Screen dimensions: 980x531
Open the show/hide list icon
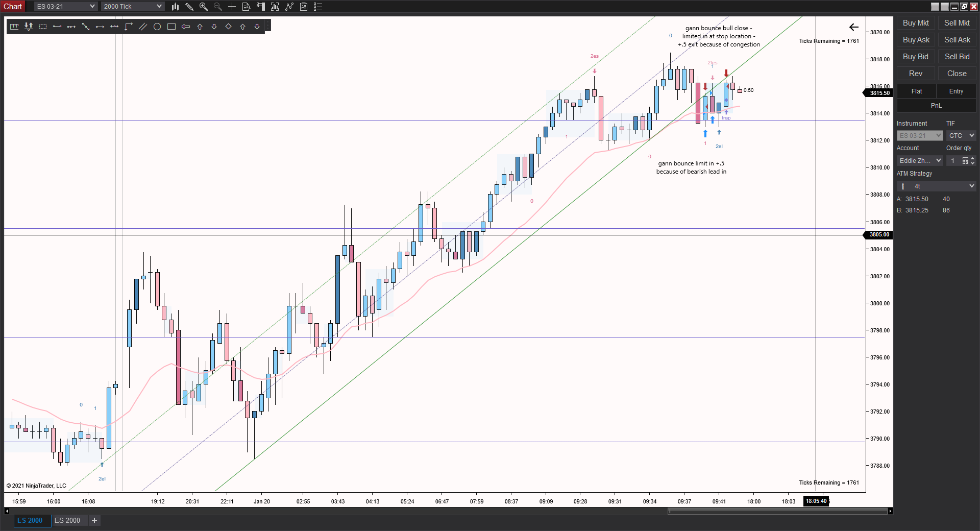point(318,7)
